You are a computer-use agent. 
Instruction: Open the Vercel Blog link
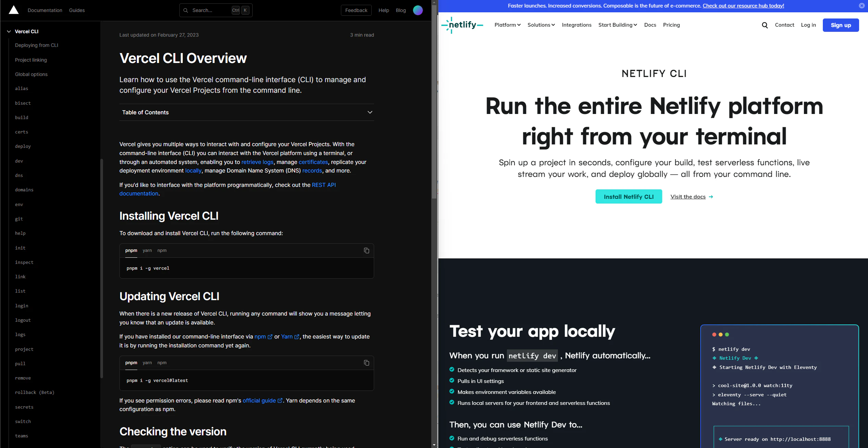[401, 10]
